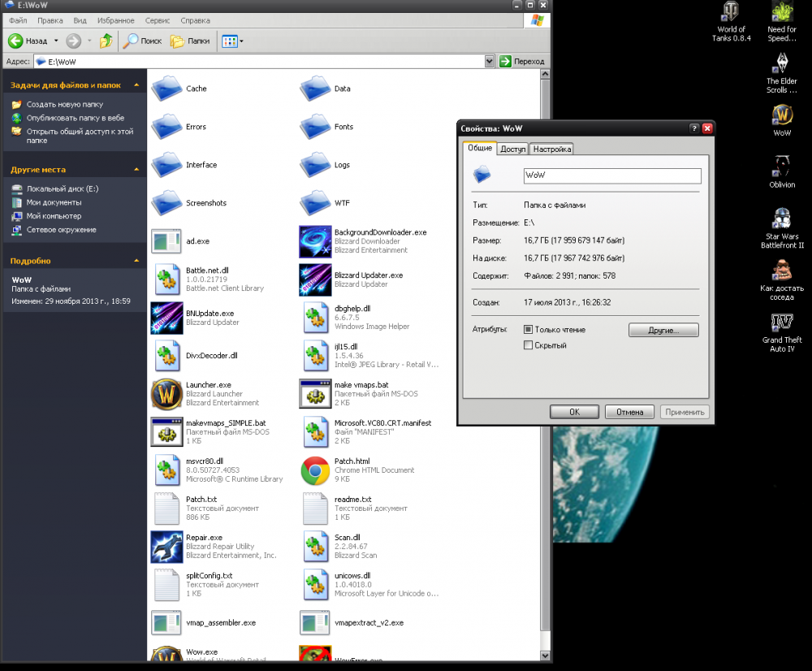Select Star Wars Battlefront II shortcut
812x671 pixels.
click(782, 228)
